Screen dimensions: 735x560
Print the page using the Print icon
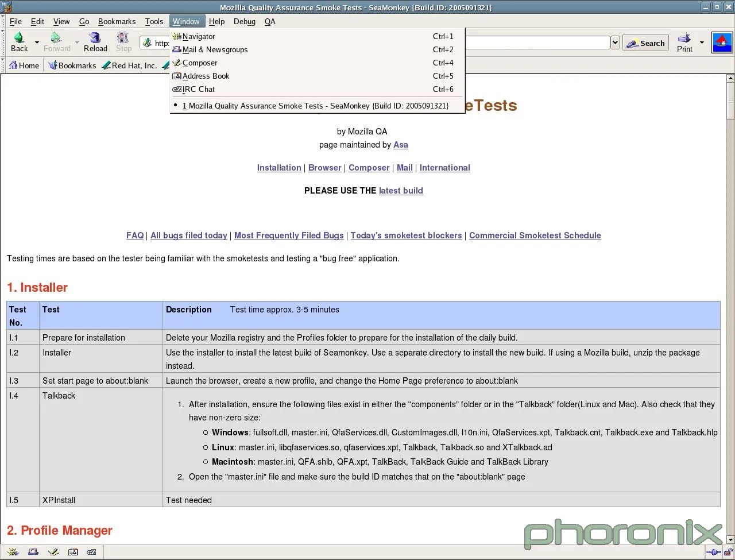[x=684, y=42]
